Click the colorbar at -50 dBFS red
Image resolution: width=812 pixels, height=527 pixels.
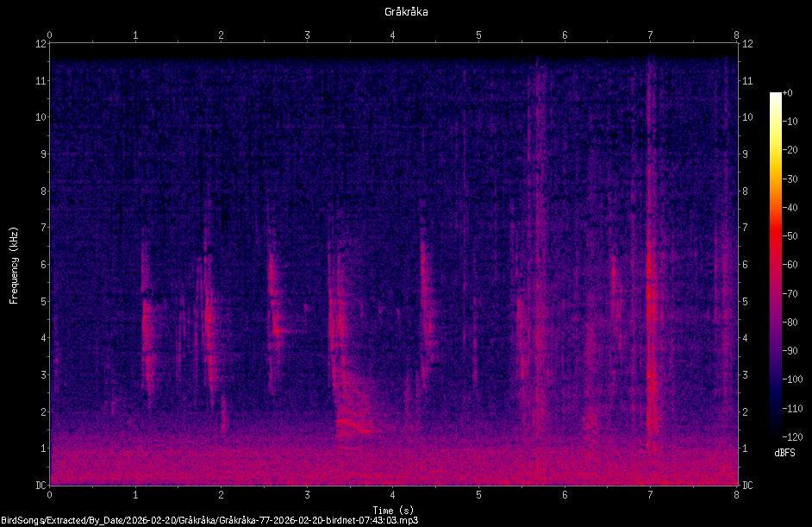(775, 236)
